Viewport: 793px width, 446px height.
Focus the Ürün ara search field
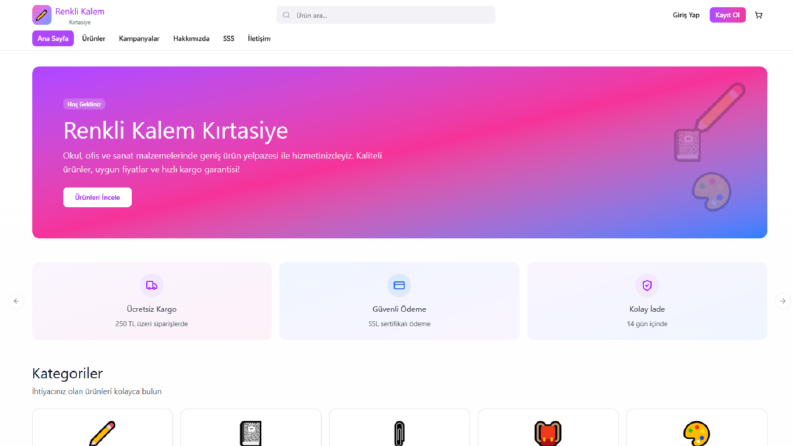tap(386, 15)
